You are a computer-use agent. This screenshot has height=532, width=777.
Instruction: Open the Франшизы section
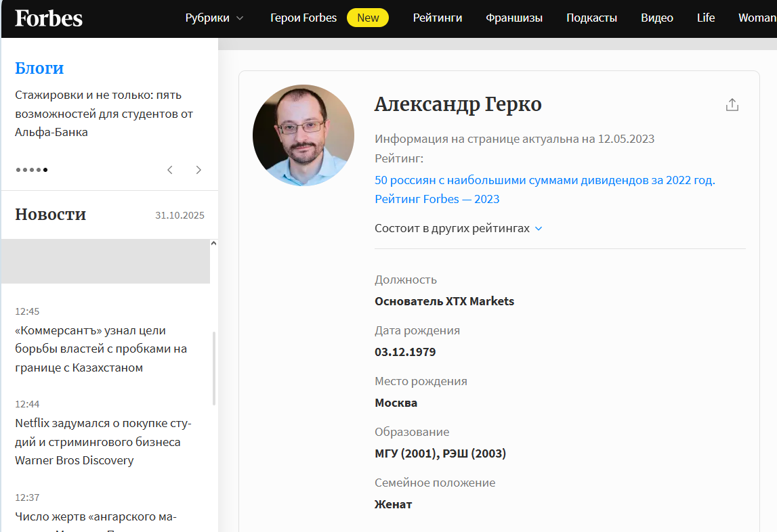[x=514, y=18]
